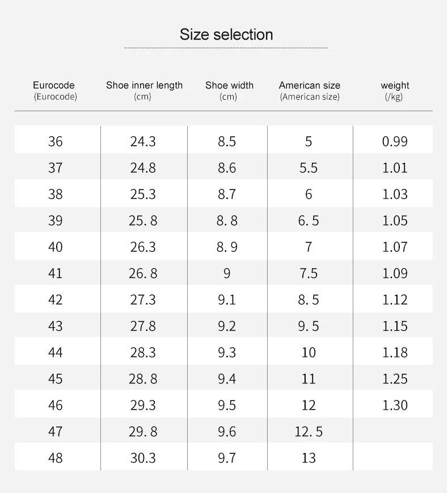The image size is (448, 493).
Task: Select the 0.99 weight cell
Action: 395,141
